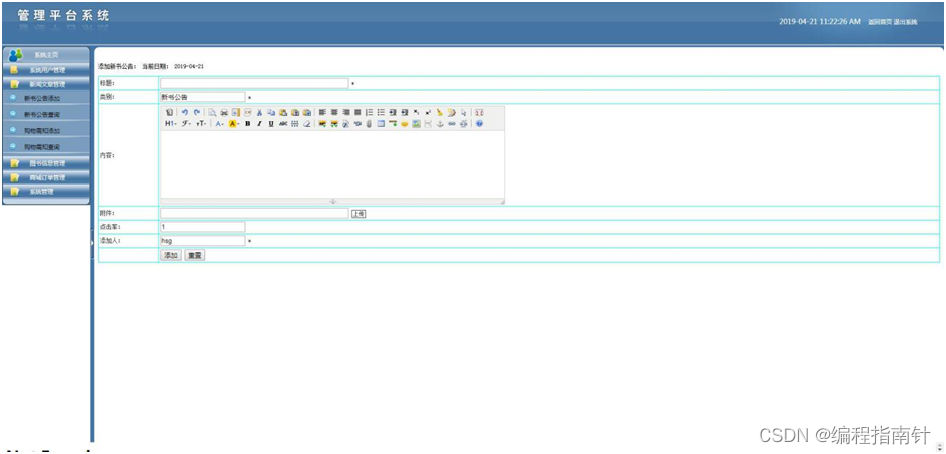Insert a bulleted list in editor

381,112
